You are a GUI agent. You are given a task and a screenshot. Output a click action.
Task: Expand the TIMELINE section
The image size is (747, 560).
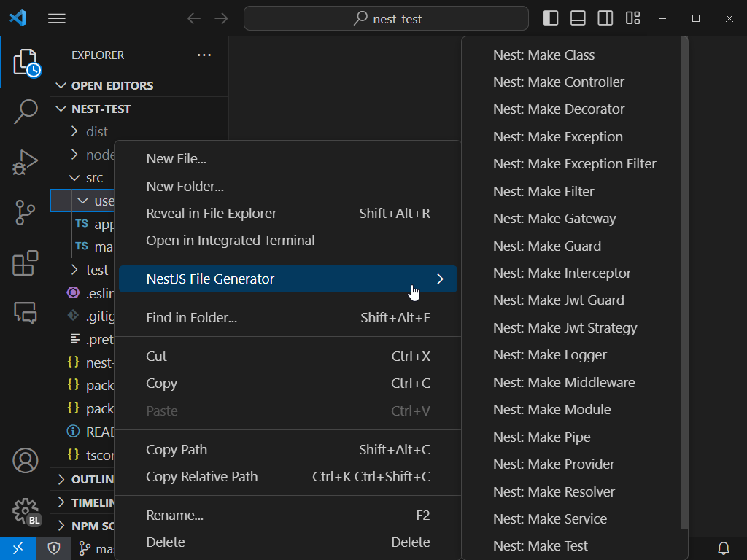click(83, 502)
